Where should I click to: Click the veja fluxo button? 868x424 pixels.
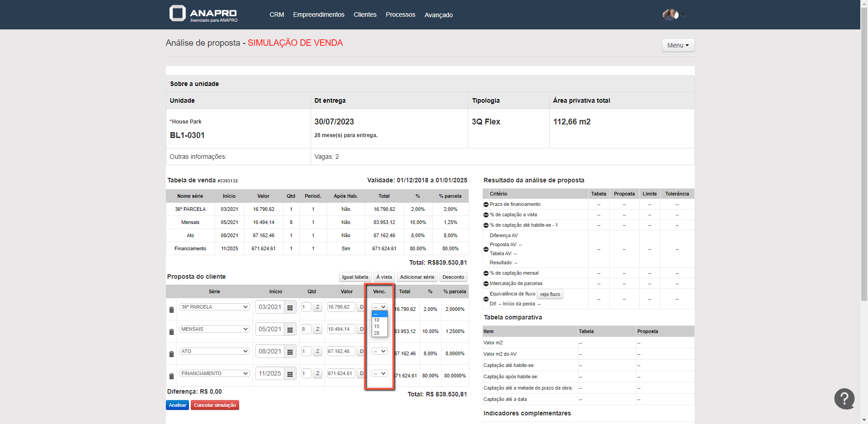[550, 294]
